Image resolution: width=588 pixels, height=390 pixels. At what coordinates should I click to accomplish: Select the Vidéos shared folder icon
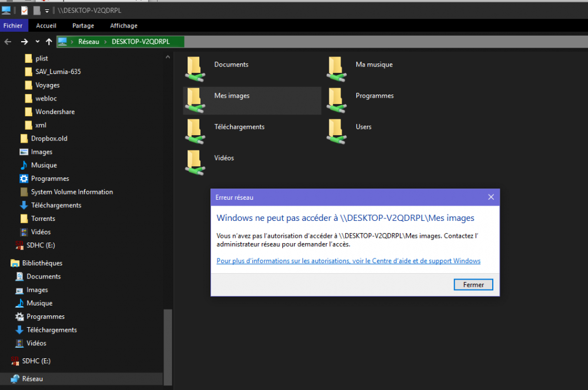pyautogui.click(x=195, y=161)
